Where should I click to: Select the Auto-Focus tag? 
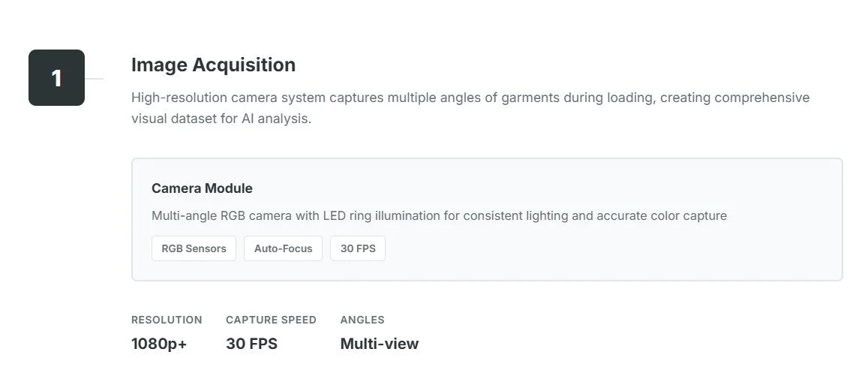[x=283, y=248]
